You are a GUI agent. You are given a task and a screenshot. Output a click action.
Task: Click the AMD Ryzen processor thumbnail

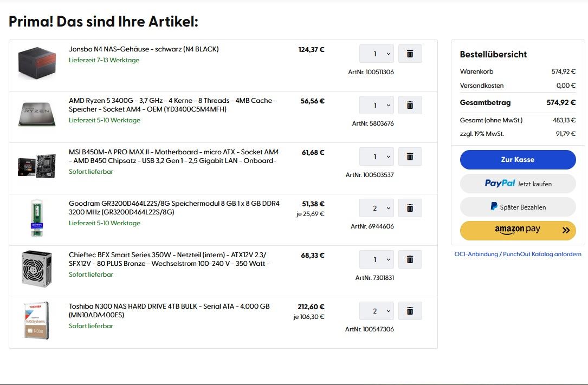pyautogui.click(x=37, y=114)
